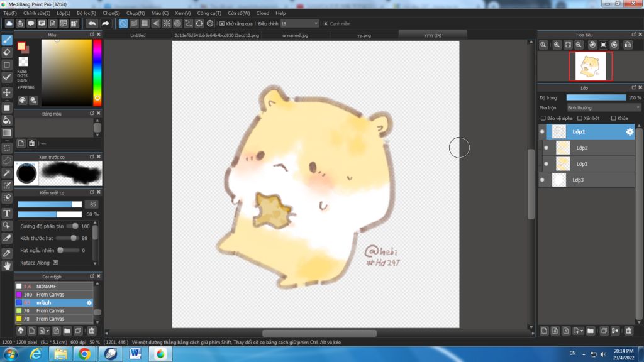The width and height of the screenshot is (644, 362).
Task: Click the foreground color swatch
Action: click(x=21, y=47)
